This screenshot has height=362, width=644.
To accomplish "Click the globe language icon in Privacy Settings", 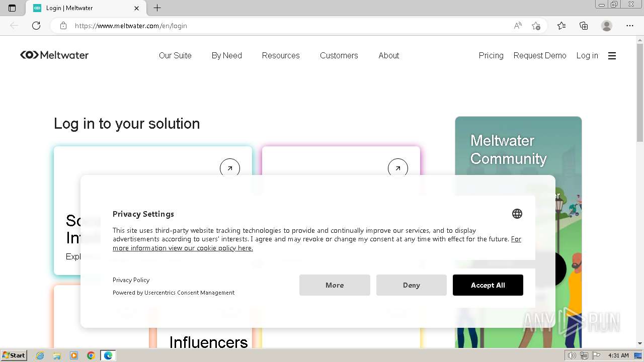I will tap(517, 214).
